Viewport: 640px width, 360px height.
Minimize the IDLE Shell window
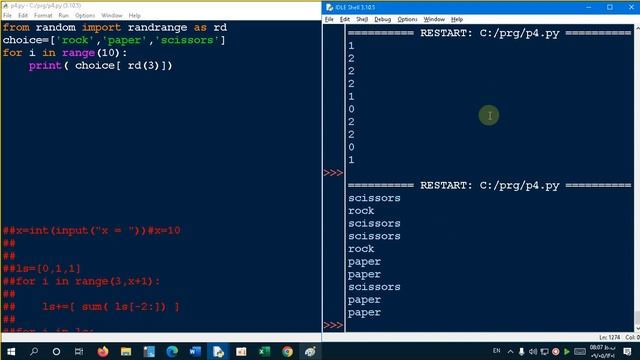pyautogui.click(x=589, y=7)
